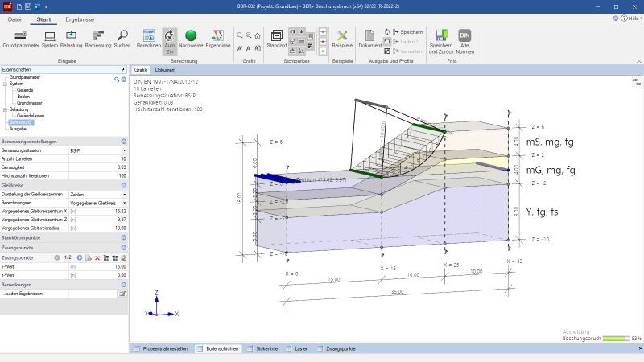Click the System ribbon icon
The height and width of the screenshot is (362, 644).
pos(50,39)
